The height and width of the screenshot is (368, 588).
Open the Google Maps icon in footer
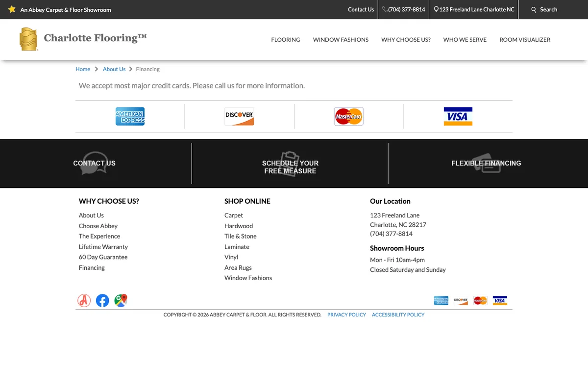(121, 300)
